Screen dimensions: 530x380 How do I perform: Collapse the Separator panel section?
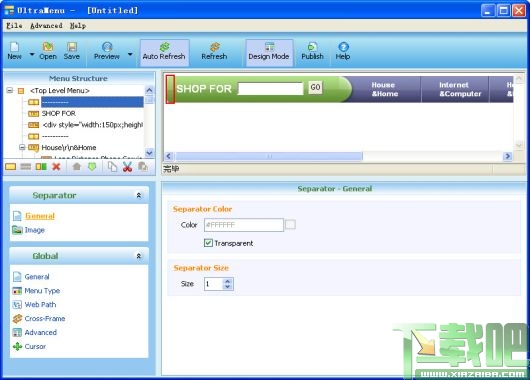139,195
